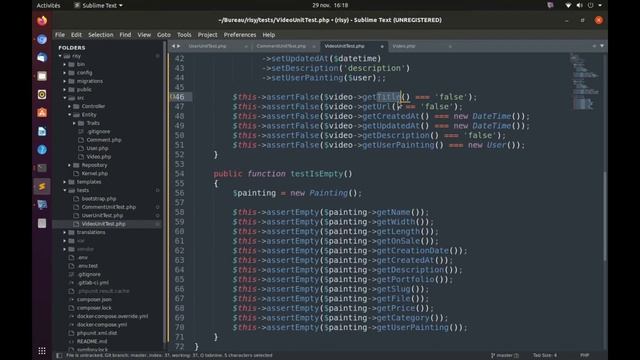This screenshot has width=640, height=360.
Task: Open Rhythmbox from the dock
Action: (x=42, y=94)
